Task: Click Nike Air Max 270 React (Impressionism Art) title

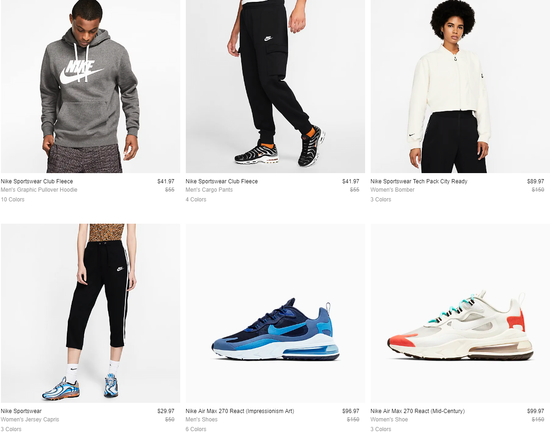Action: point(240,411)
